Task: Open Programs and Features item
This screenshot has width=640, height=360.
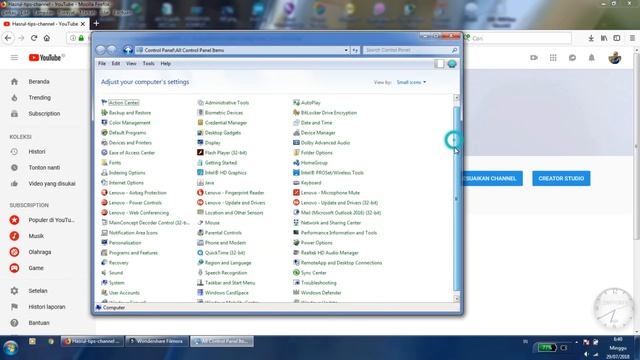Action: click(x=129, y=253)
